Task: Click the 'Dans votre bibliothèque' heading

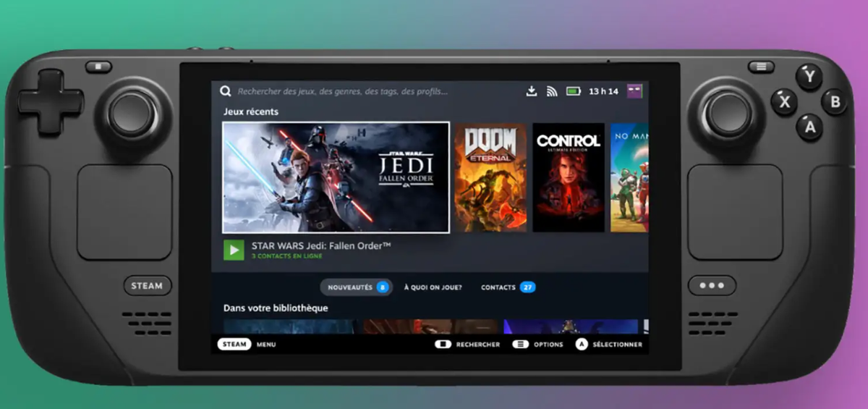Action: pyautogui.click(x=276, y=308)
